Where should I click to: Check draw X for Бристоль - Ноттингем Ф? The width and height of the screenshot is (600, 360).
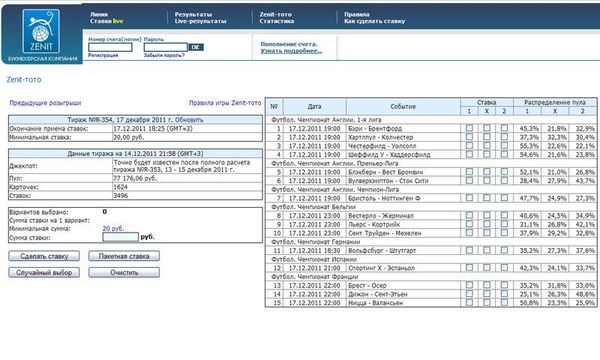click(x=486, y=198)
